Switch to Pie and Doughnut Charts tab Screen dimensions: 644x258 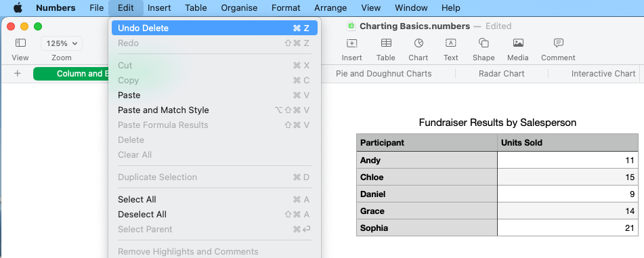tap(383, 74)
